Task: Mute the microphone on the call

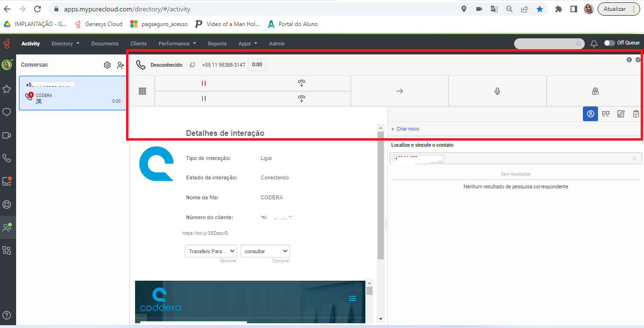Action: 497,90
